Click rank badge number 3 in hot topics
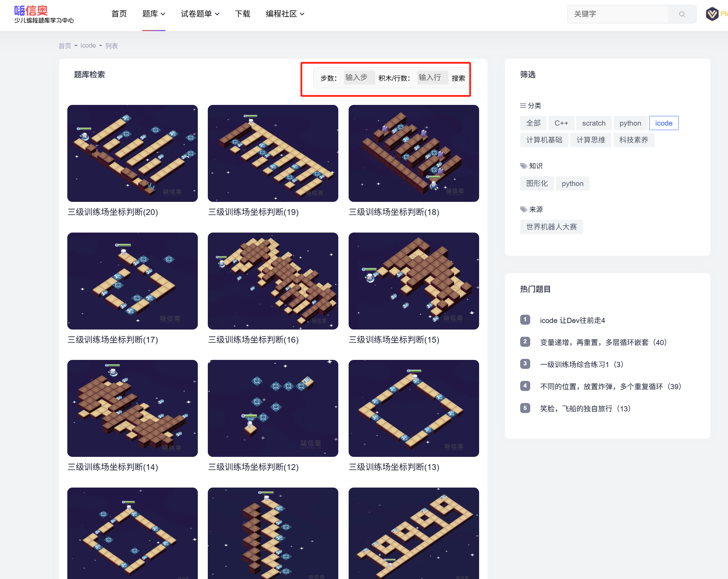Image resolution: width=728 pixels, height=579 pixels. pos(525,364)
